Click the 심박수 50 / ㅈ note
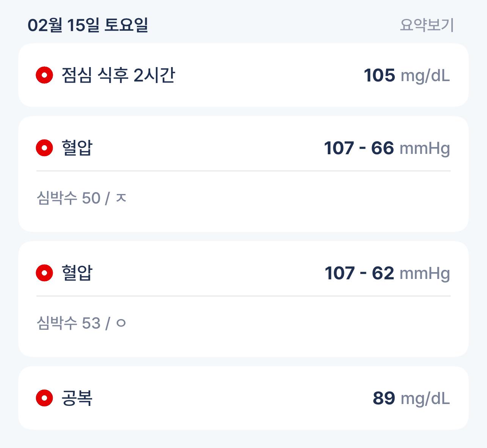The image size is (487, 448). click(x=81, y=198)
